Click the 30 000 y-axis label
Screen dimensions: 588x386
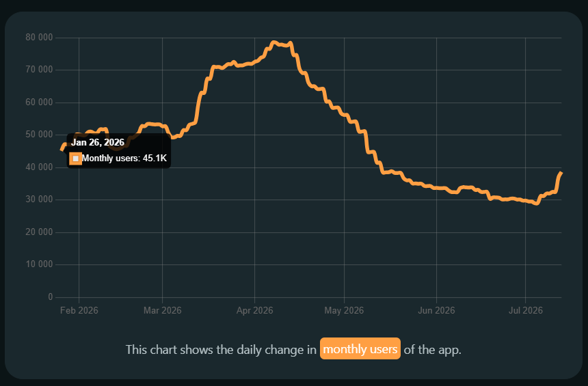[39, 199]
